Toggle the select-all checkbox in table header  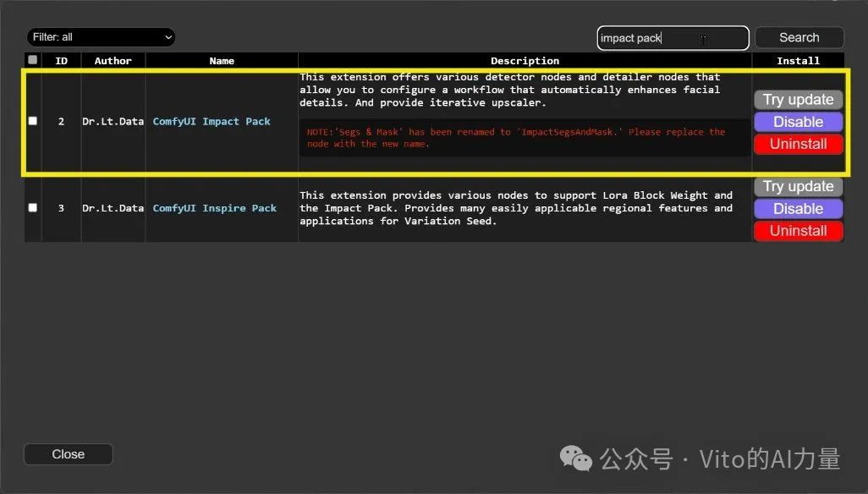(x=33, y=60)
